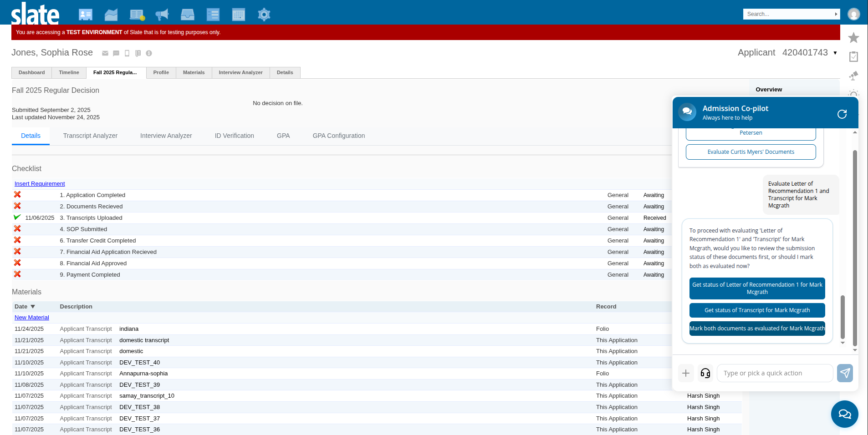Refresh the Admission Co-pilot conversation
The width and height of the screenshot is (868, 435).
[x=842, y=114]
